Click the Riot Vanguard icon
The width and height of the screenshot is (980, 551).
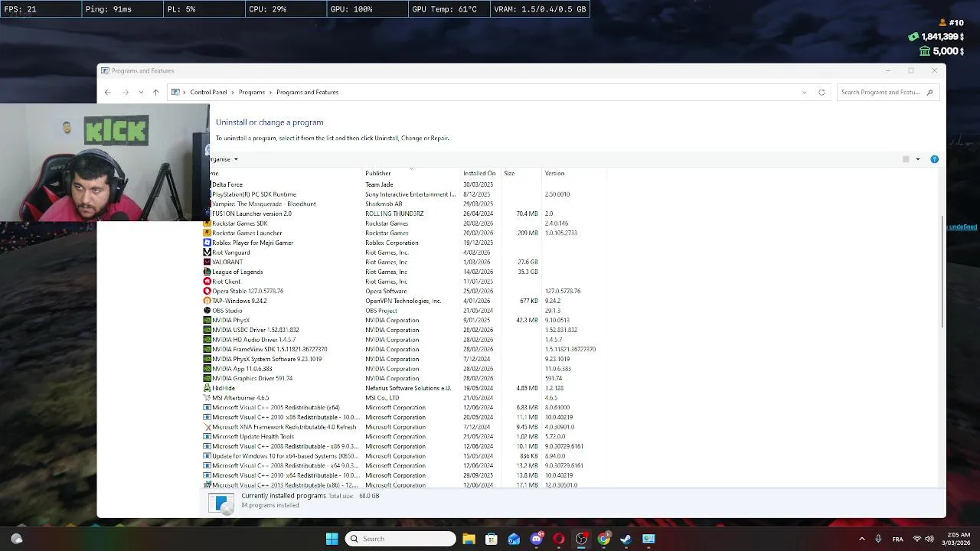(207, 253)
